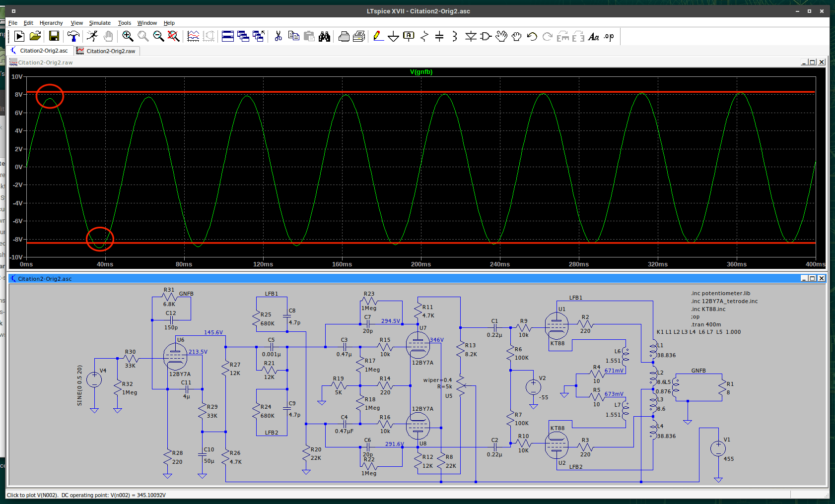Select the Draw Wire pencil tool

pos(378,36)
